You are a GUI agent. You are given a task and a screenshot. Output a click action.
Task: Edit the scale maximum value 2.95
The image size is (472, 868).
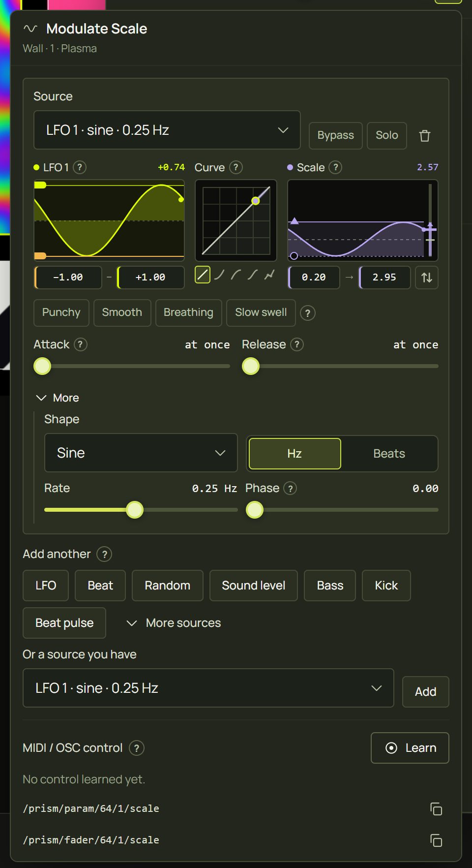coord(384,278)
